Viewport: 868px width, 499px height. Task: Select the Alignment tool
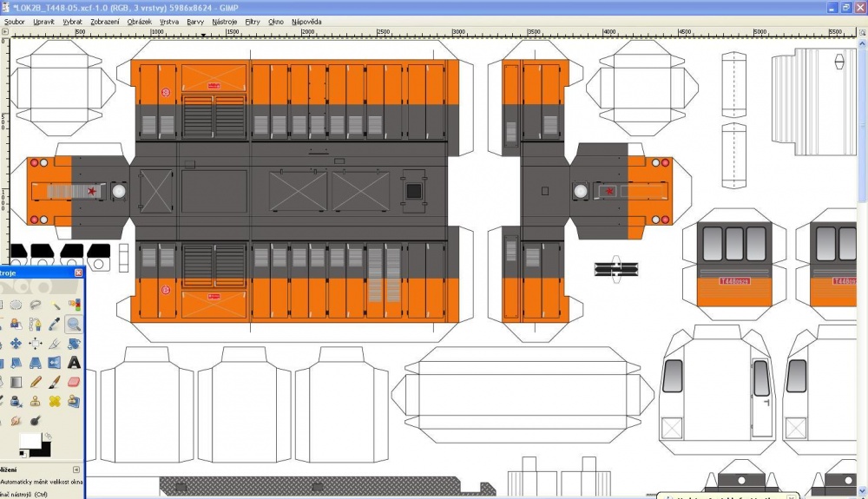coord(36,344)
